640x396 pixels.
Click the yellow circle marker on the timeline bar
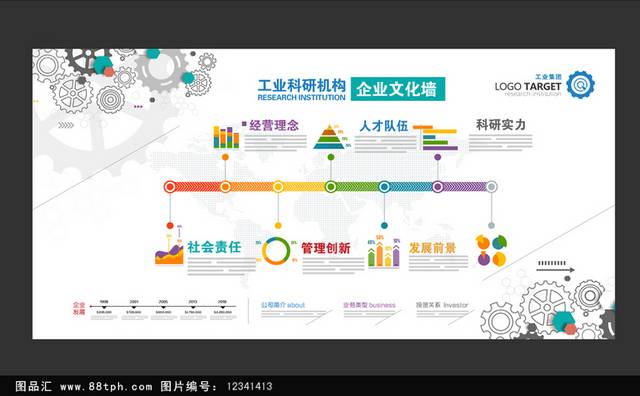(x=278, y=187)
